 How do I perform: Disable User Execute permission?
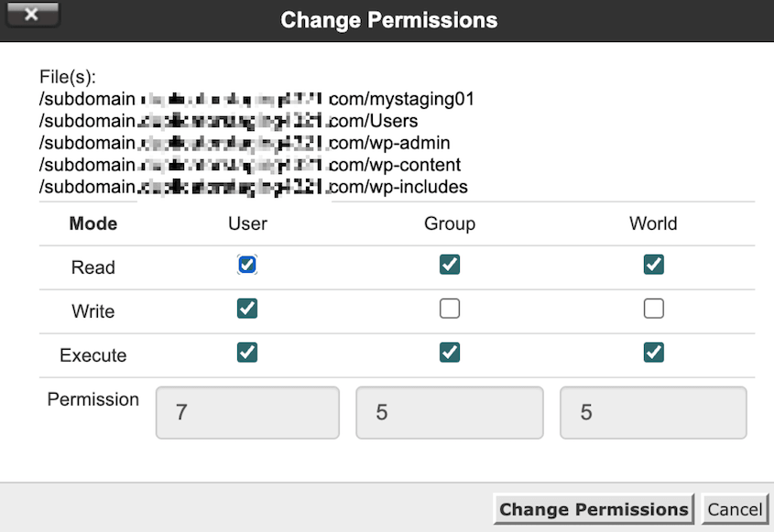click(246, 353)
